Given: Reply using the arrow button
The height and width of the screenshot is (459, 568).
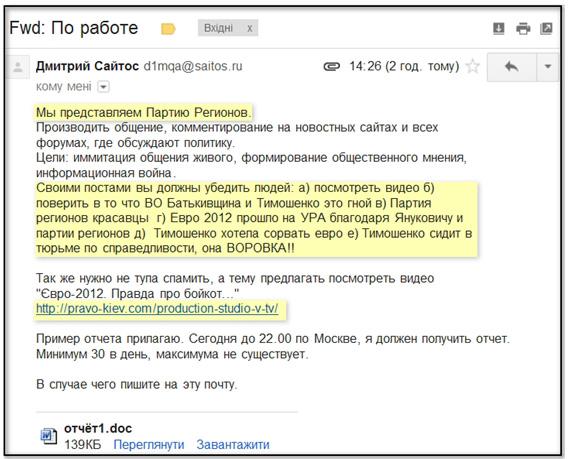Looking at the screenshot, I should coord(511,67).
